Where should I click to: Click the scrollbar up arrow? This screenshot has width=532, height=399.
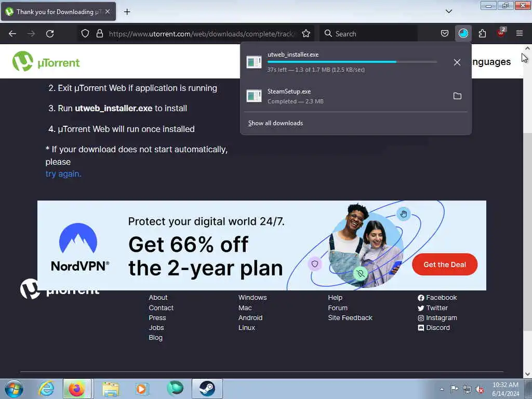pos(528,48)
